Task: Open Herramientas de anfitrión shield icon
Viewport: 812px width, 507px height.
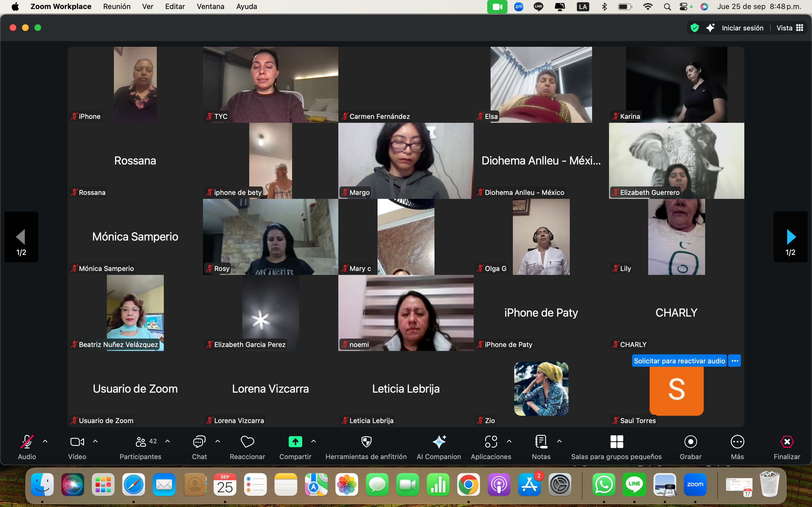Action: [x=366, y=442]
